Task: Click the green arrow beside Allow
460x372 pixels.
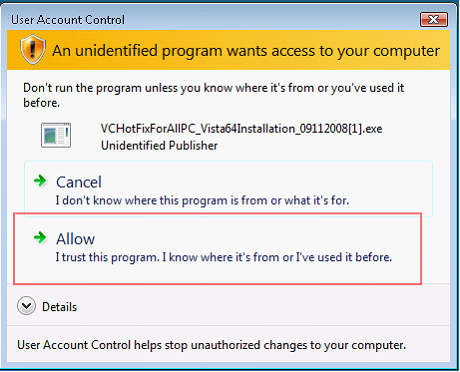Action: [x=40, y=238]
